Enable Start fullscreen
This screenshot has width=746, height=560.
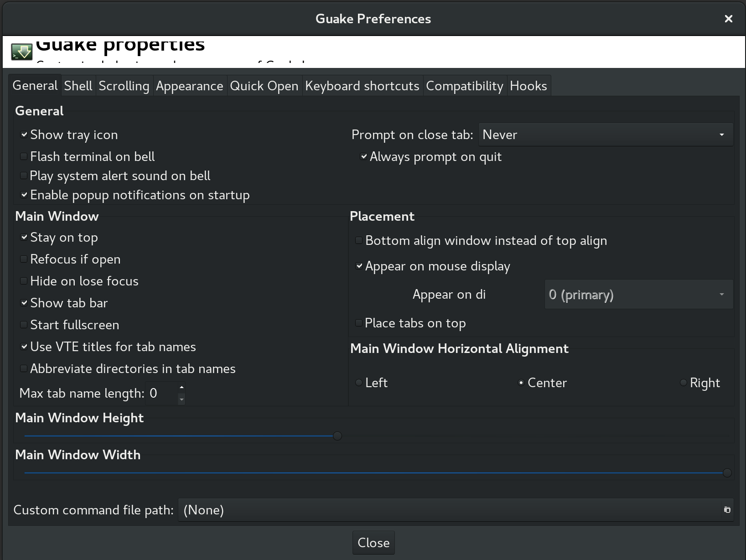coord(23,325)
